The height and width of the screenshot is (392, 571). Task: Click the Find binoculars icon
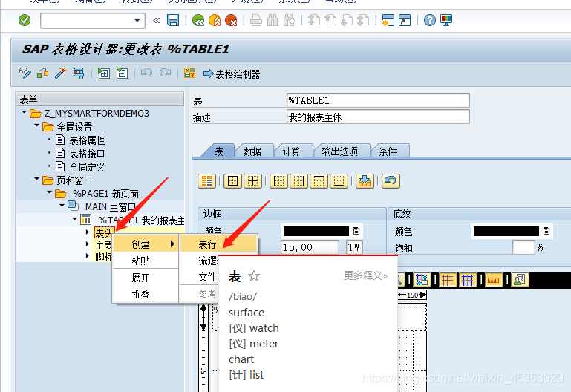click(x=273, y=20)
